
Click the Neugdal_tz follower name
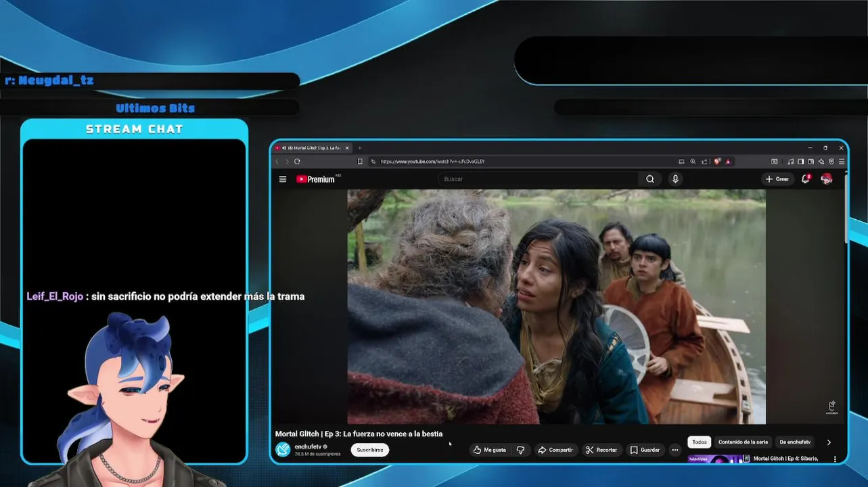click(56, 80)
